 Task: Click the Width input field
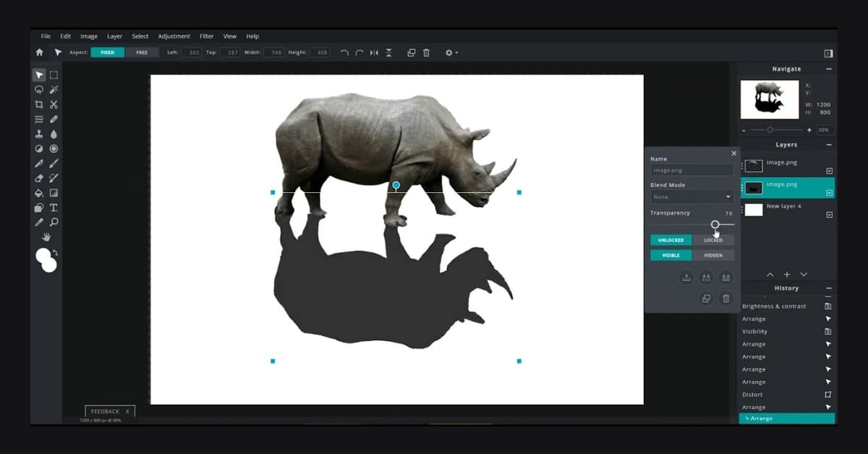(273, 53)
